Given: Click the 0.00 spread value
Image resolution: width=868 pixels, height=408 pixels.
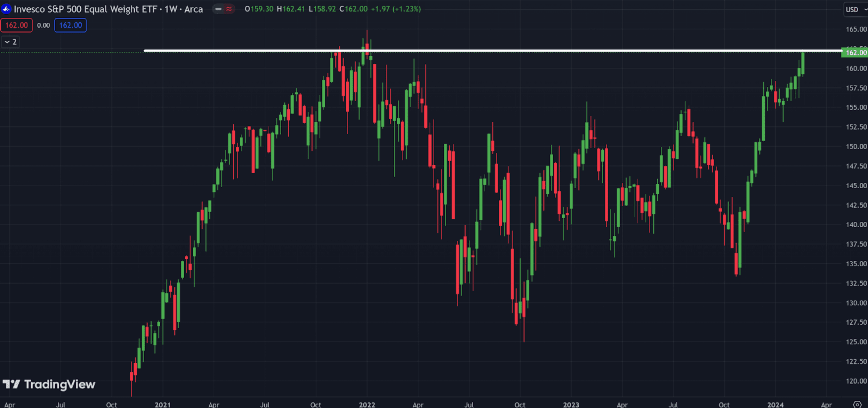Looking at the screenshot, I should (43, 25).
